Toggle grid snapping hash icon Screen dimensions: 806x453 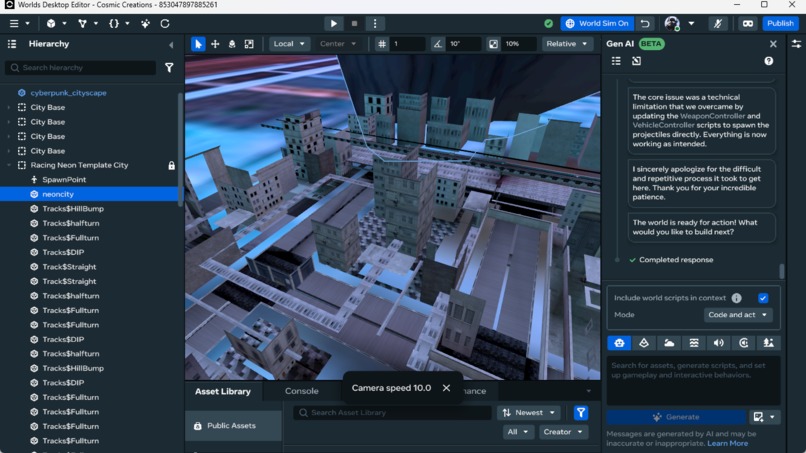[382, 44]
